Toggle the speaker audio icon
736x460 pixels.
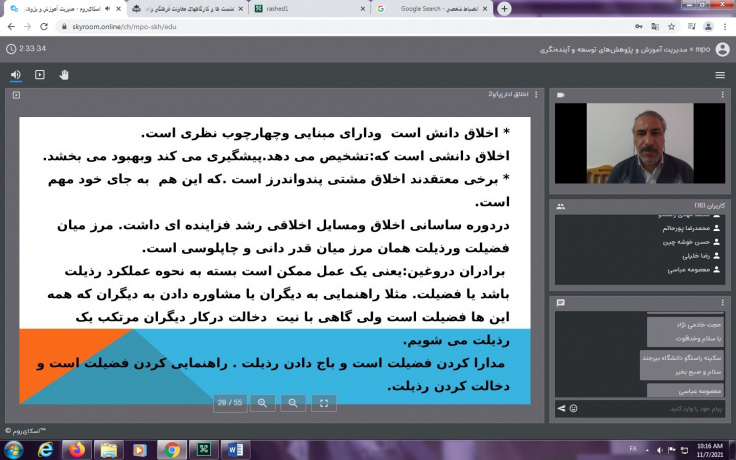(16, 74)
